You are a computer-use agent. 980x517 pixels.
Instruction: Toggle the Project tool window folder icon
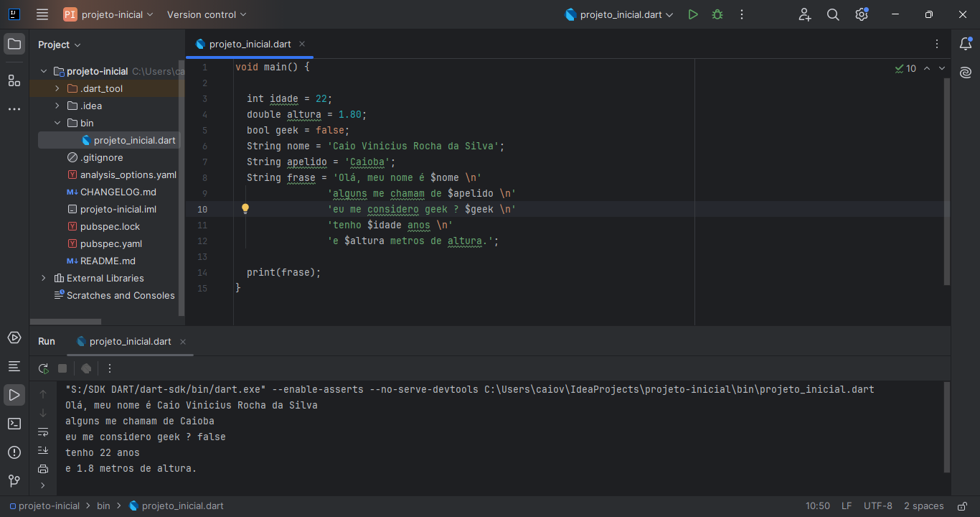click(x=14, y=44)
